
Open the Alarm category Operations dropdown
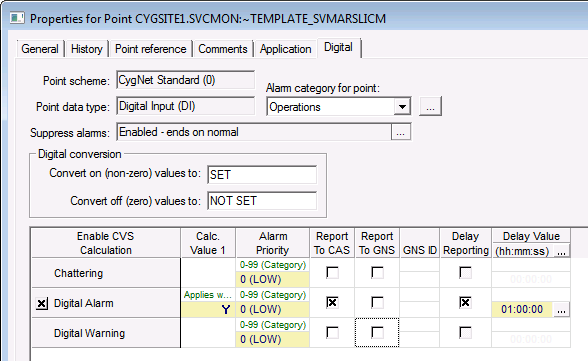coord(402,107)
